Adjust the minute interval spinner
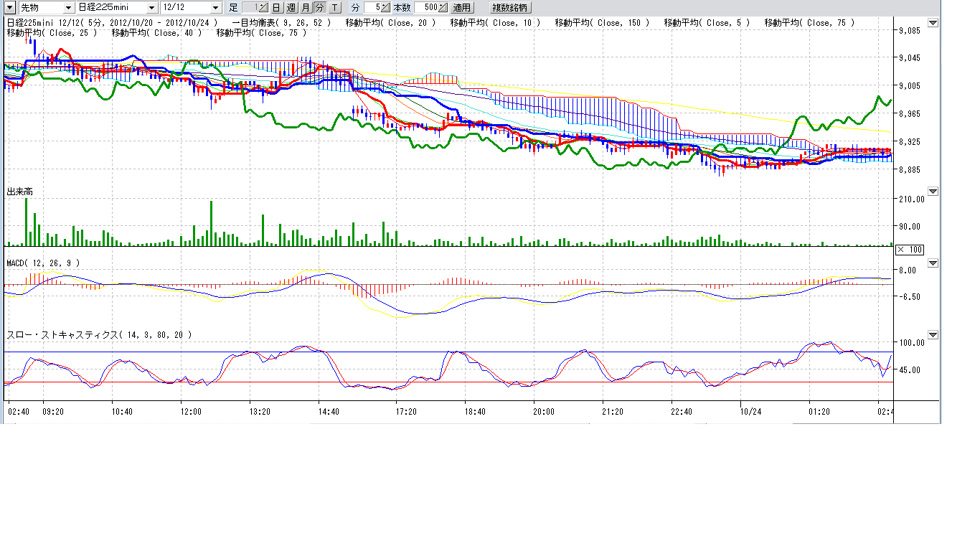980x551 pixels. tap(385, 7)
